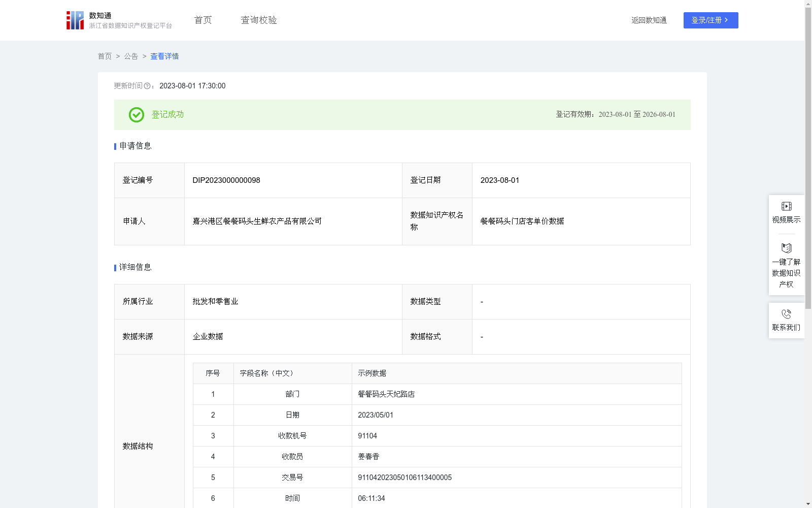The height and width of the screenshot is (508, 812).
Task: Select applicant 嘉兴港区餐餐码头生鲜农产品有限公司
Action: pyautogui.click(x=257, y=221)
